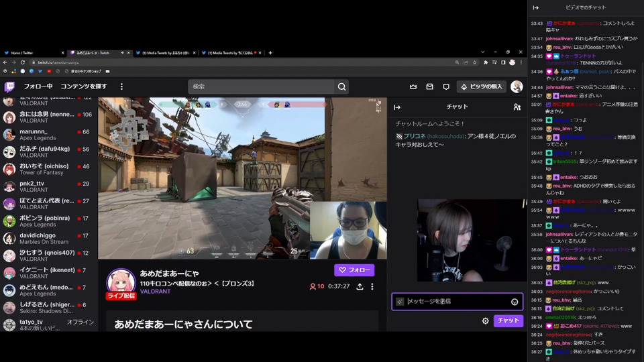The image size is (644, 362).
Task: Open davidichiggo channel in sidebar
Action: pos(48,239)
